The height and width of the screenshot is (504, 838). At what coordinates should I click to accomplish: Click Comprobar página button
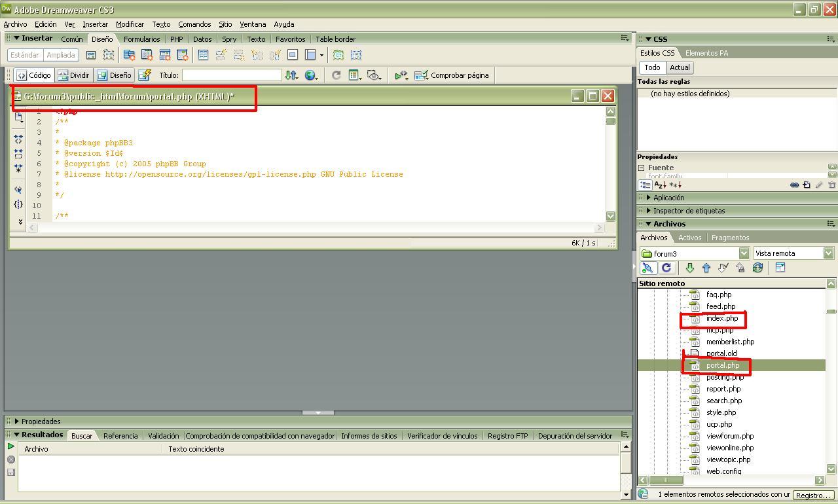click(452, 75)
